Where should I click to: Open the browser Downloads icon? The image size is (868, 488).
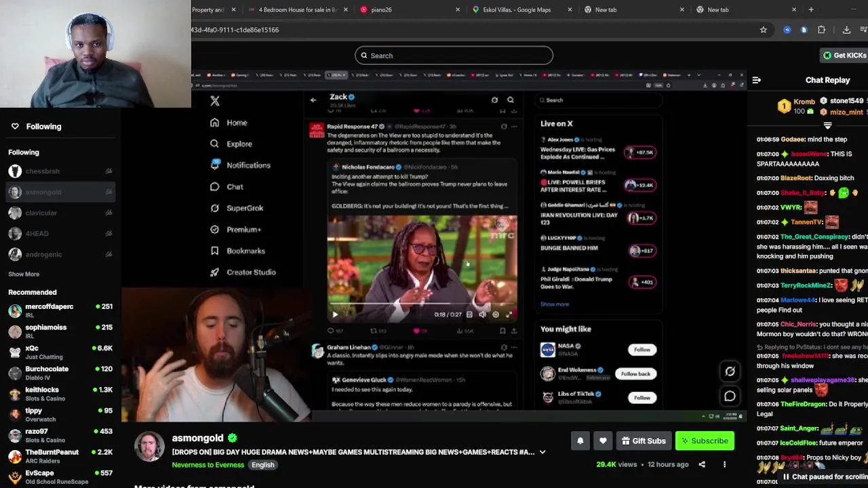tap(846, 30)
